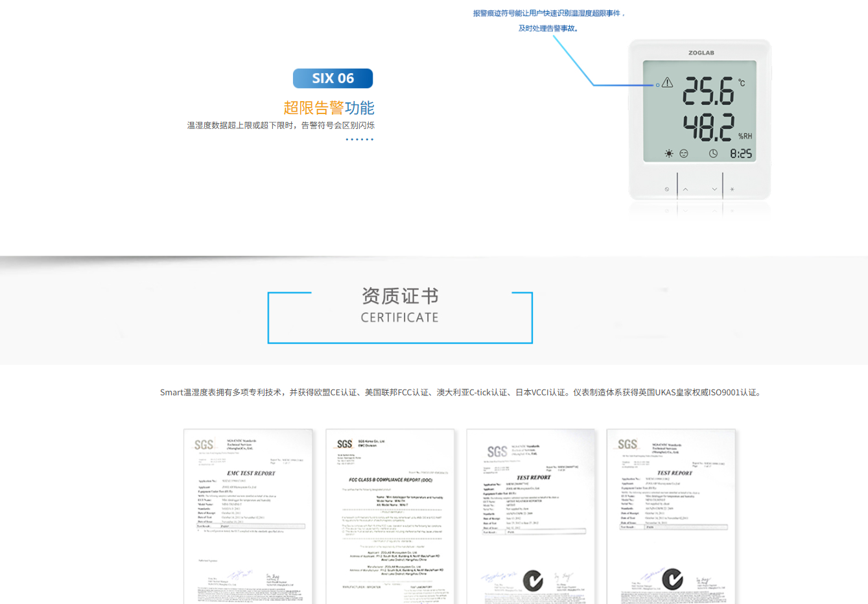
Task: Click the 超限告警功能 heading
Action: (x=329, y=108)
